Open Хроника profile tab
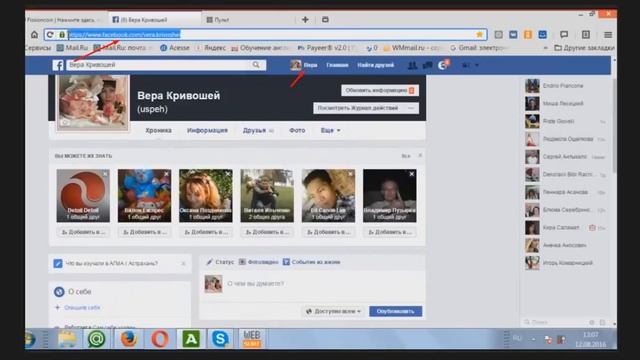Image resolution: width=640 pixels, height=360 pixels. [x=158, y=130]
